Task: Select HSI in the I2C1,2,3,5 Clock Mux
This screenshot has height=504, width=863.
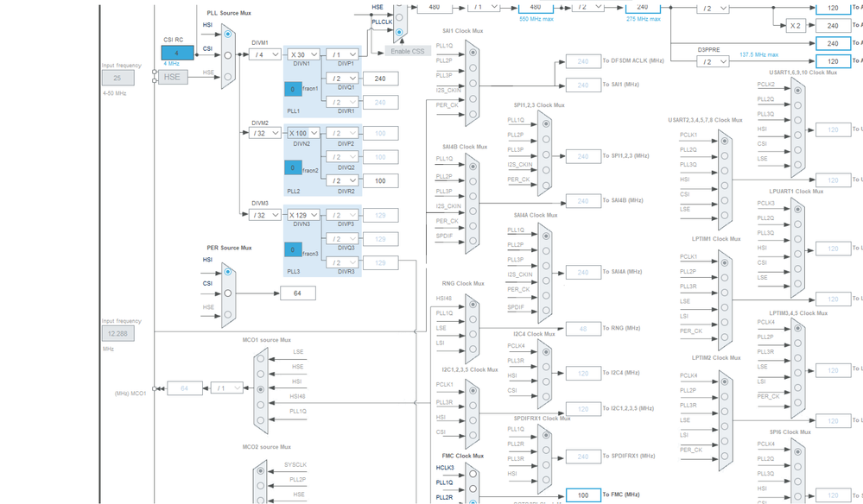Action: pos(473,420)
